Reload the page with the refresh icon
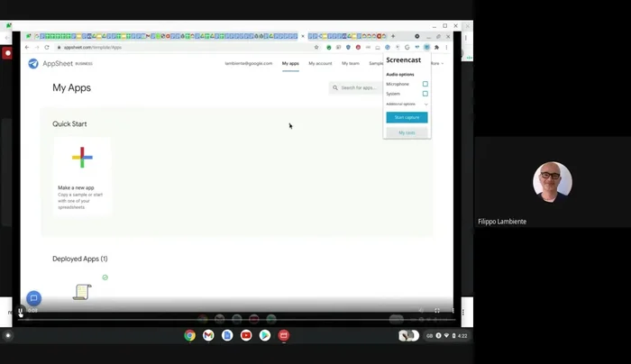 (47, 48)
